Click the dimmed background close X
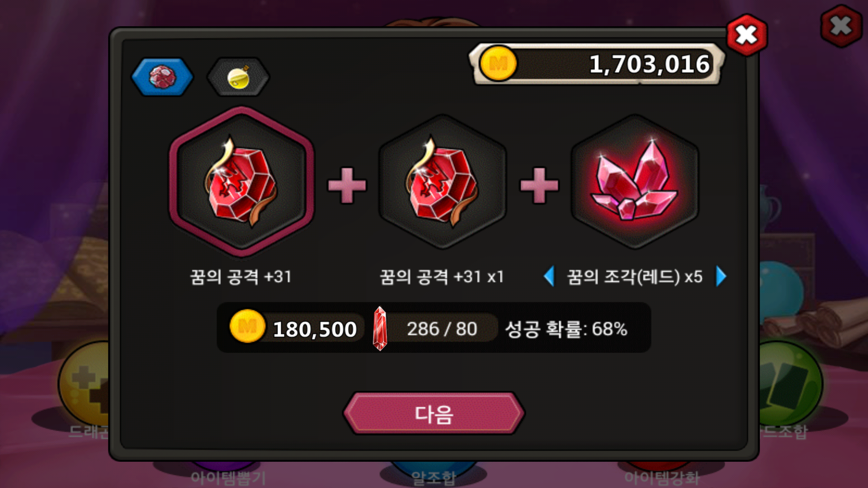The image size is (868, 488). point(841,26)
